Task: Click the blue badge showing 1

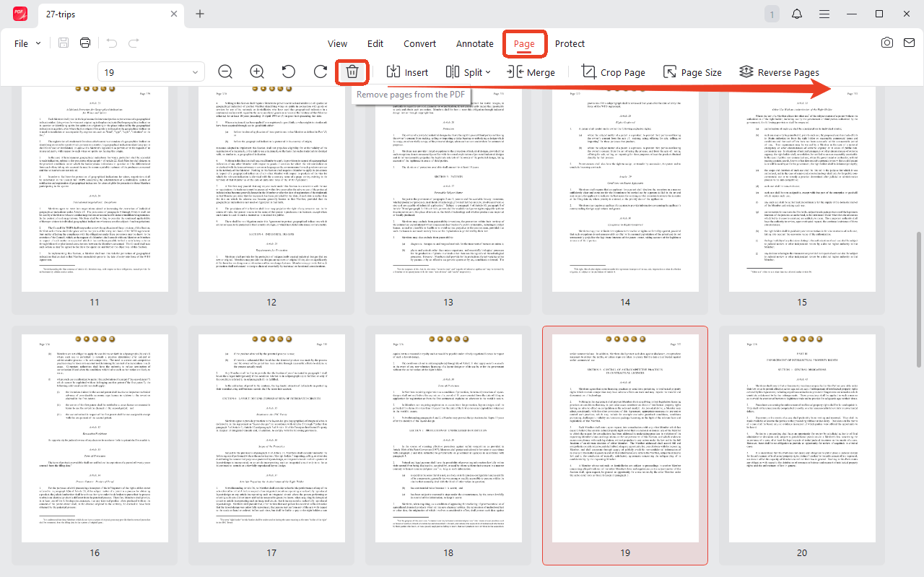Action: (772, 14)
